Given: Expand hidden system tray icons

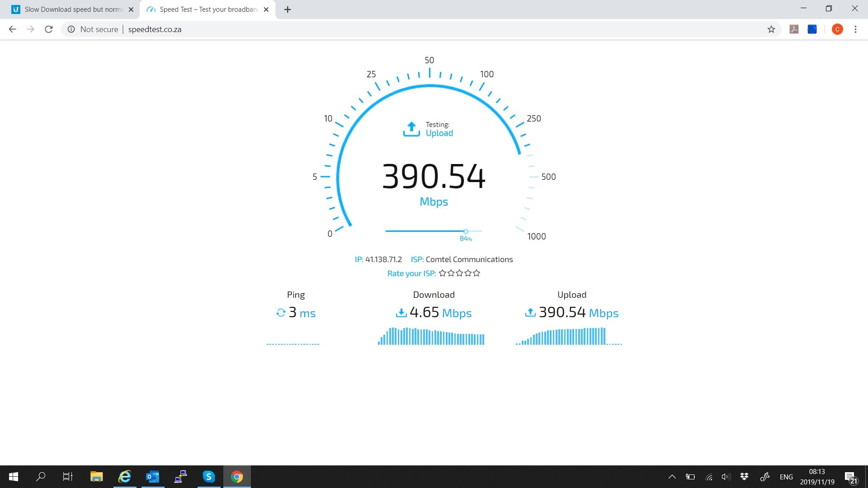Looking at the screenshot, I should (672, 477).
